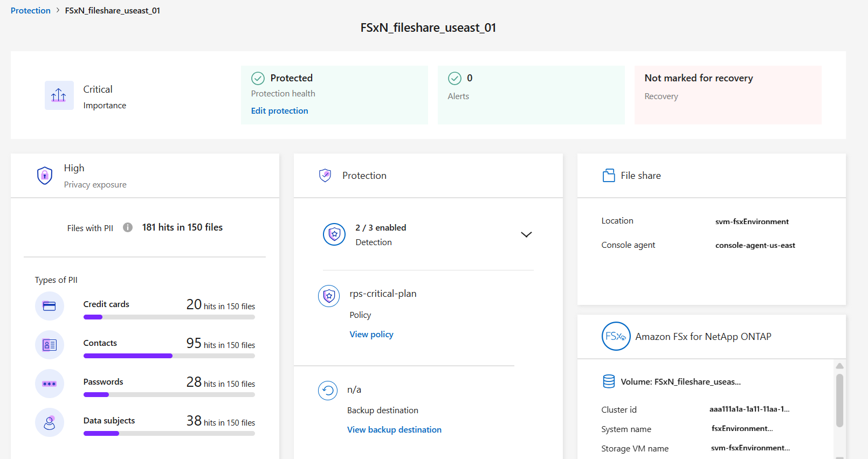
Task: Select the Alerts status card
Action: tap(531, 95)
